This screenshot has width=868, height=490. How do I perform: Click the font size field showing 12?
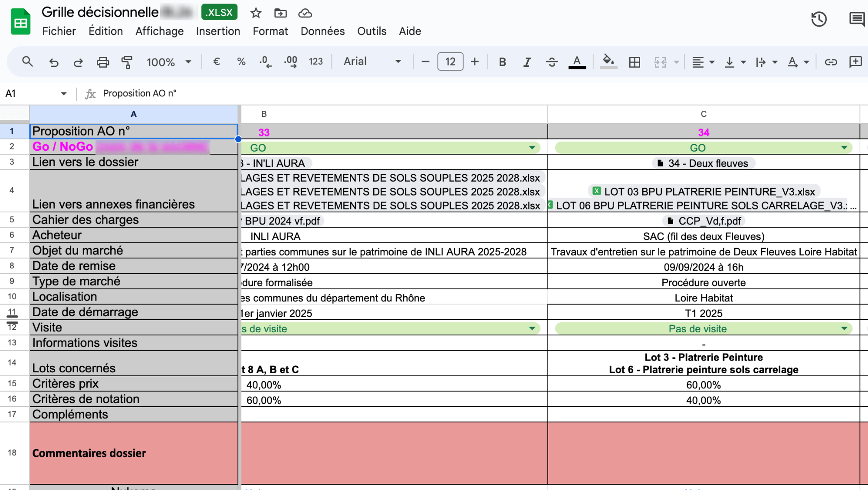coord(450,62)
